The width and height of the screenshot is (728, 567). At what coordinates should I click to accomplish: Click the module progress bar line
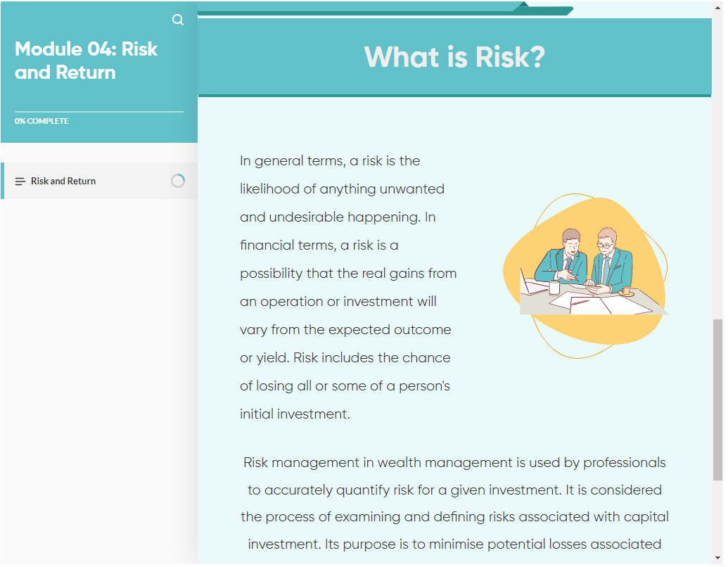point(99,112)
